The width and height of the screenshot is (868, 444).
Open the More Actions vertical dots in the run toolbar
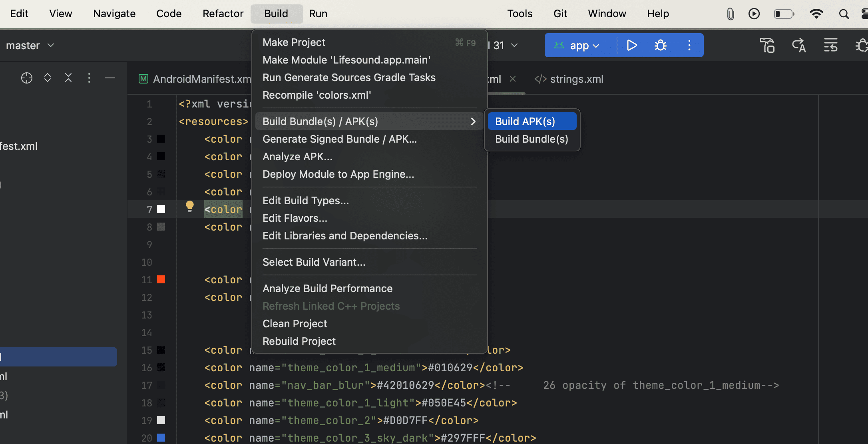pyautogui.click(x=689, y=45)
